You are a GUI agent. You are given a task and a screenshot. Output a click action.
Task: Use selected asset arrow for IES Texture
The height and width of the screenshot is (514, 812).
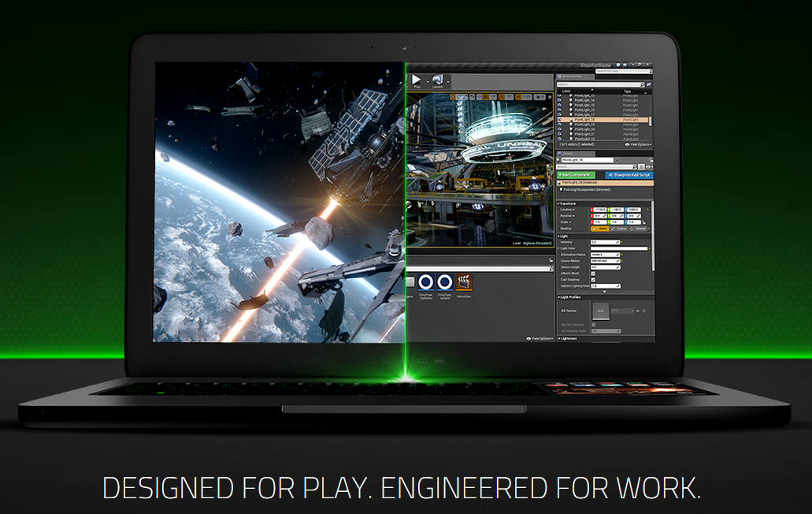tap(638, 311)
